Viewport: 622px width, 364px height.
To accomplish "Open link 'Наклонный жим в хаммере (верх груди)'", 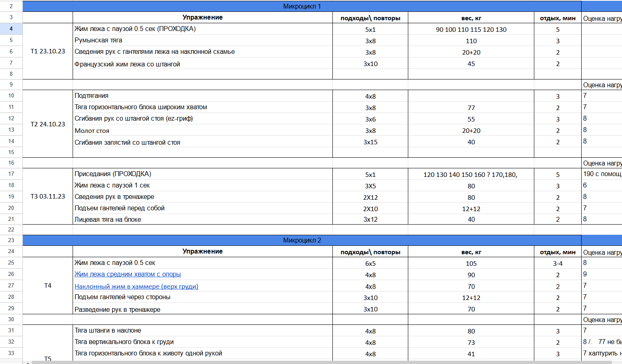I will (136, 287).
